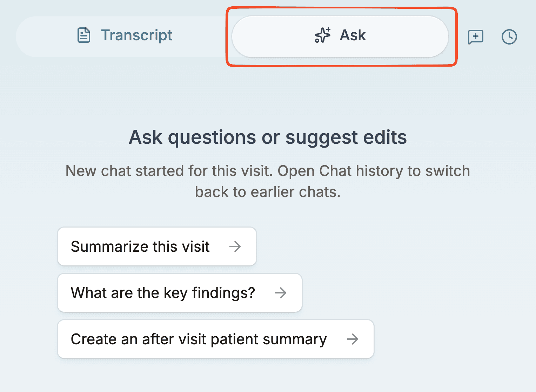Click the "New chat started for this visit" text
This screenshot has width=536, height=392.
(x=168, y=171)
